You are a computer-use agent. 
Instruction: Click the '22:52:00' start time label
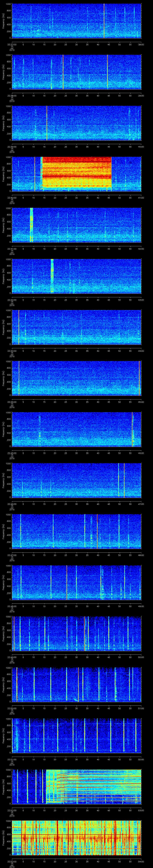(x=12, y=810)
